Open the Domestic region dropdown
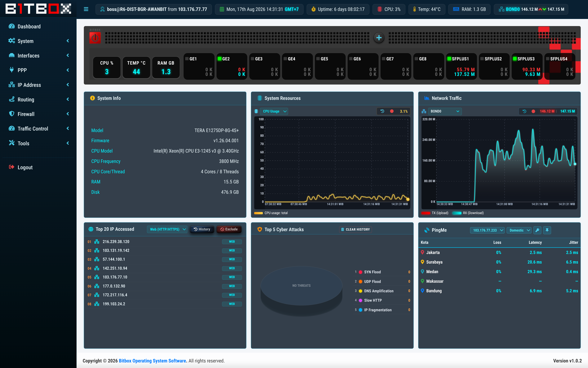This screenshot has width=588, height=368. (519, 230)
